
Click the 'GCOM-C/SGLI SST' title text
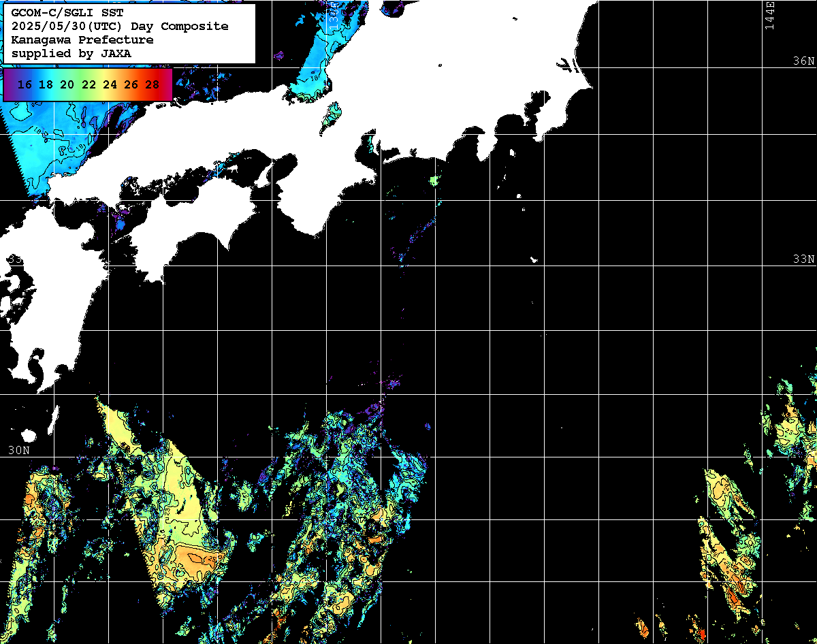[67, 13]
